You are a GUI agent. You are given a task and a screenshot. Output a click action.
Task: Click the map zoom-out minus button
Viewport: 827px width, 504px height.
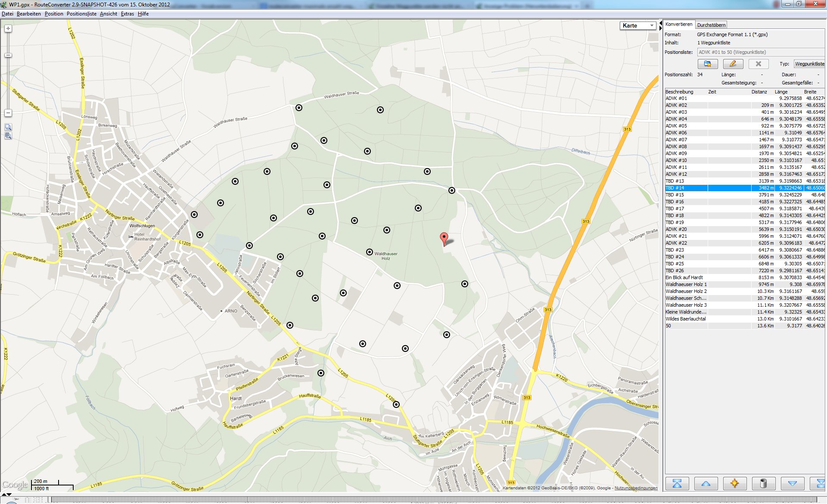(x=8, y=113)
